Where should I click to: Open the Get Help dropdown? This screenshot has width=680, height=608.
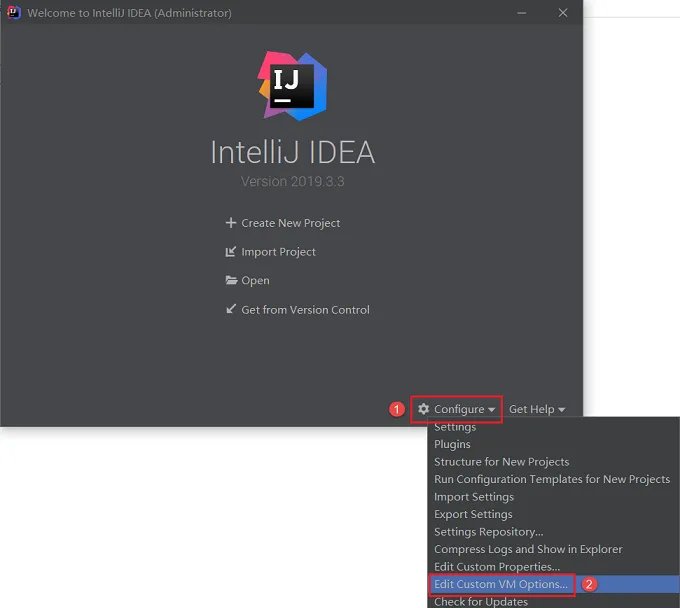[x=537, y=409]
